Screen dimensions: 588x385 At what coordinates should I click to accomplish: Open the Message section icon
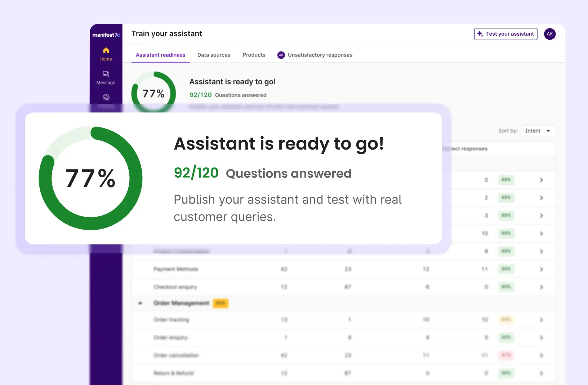click(106, 74)
